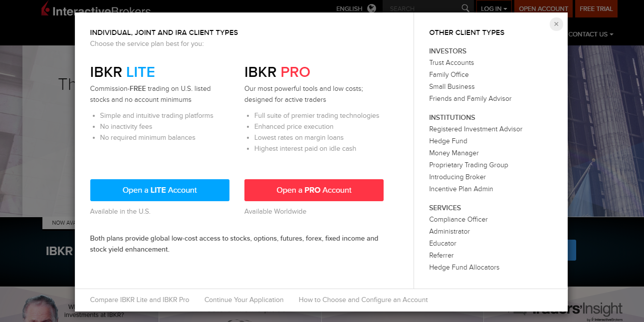Click the IBKR PRO heading
644x322 pixels.
pyautogui.click(x=277, y=72)
